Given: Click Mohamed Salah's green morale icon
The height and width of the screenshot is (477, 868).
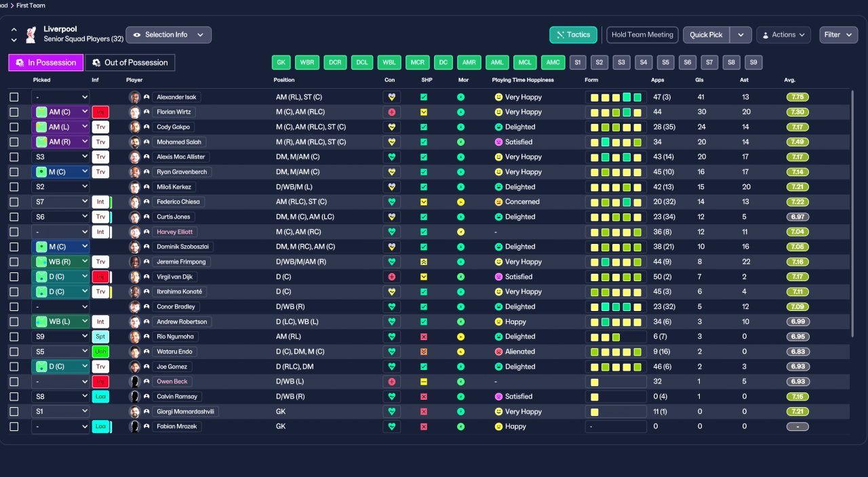Looking at the screenshot, I should [460, 142].
